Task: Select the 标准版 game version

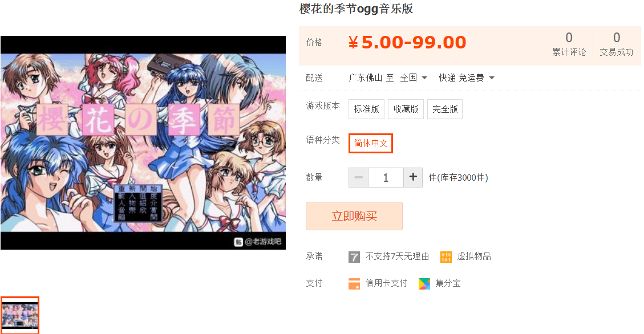Action: point(366,109)
